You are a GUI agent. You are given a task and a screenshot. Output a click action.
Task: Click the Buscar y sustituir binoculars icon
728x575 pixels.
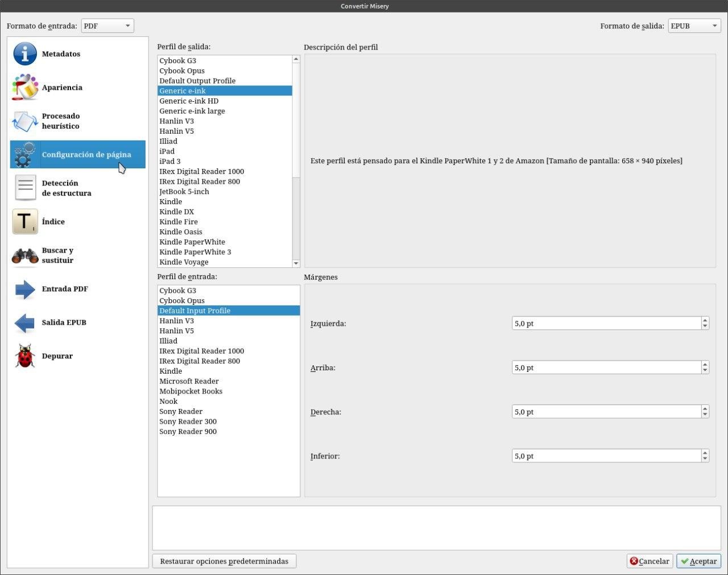(25, 255)
